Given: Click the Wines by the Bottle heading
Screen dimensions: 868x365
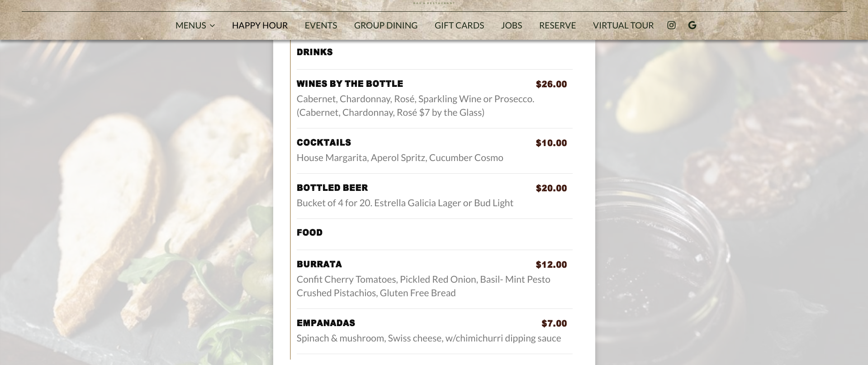Looking at the screenshot, I should point(350,84).
